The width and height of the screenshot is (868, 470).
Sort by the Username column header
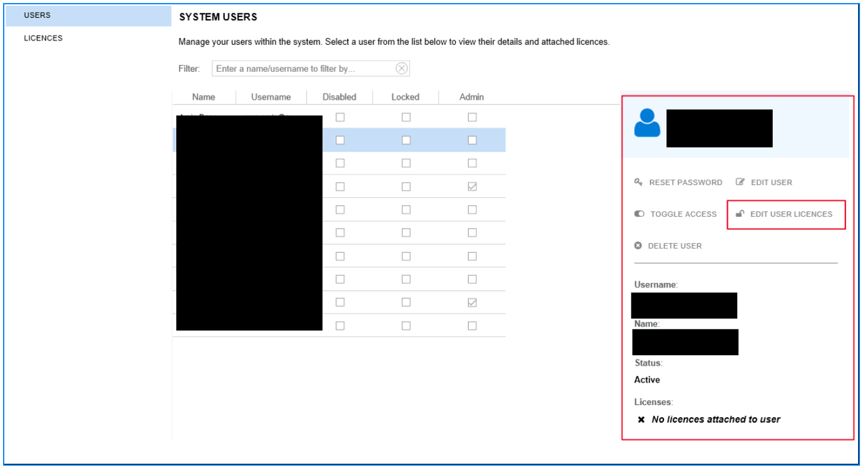271,97
